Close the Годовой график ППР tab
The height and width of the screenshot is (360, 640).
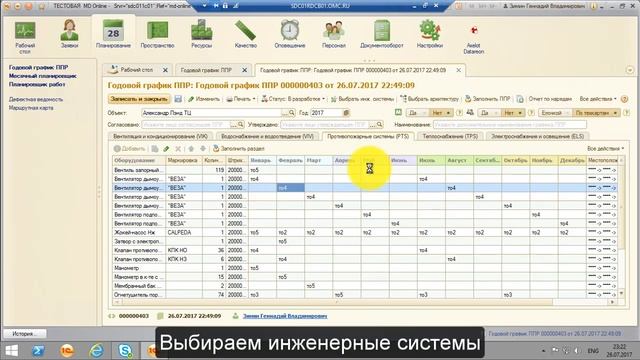(x=244, y=70)
